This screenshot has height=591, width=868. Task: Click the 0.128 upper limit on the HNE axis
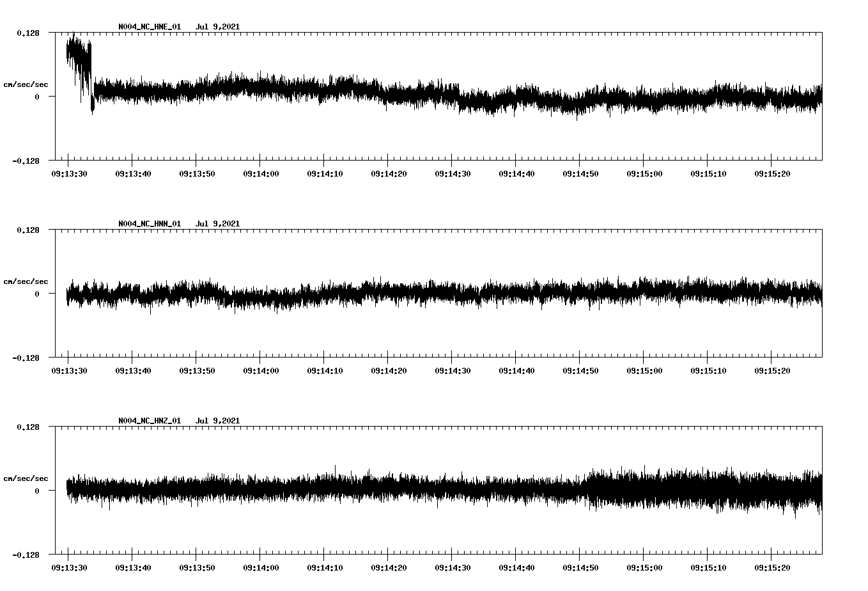pos(27,33)
